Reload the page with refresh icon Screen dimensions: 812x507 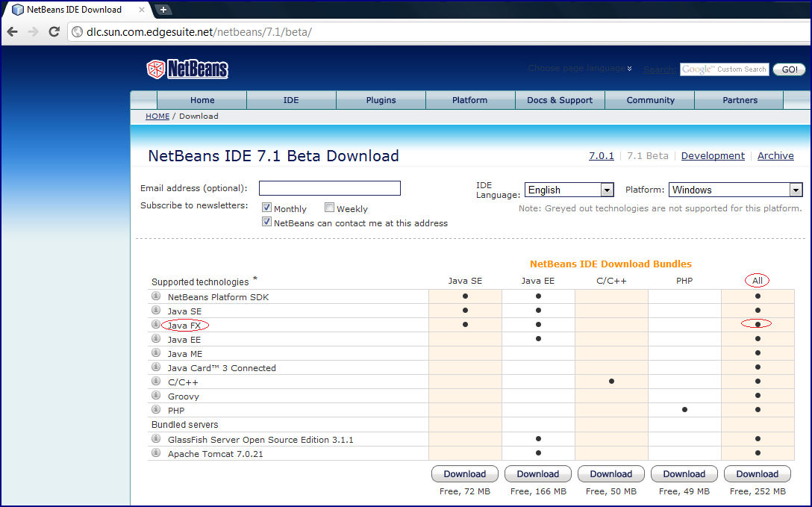54,32
